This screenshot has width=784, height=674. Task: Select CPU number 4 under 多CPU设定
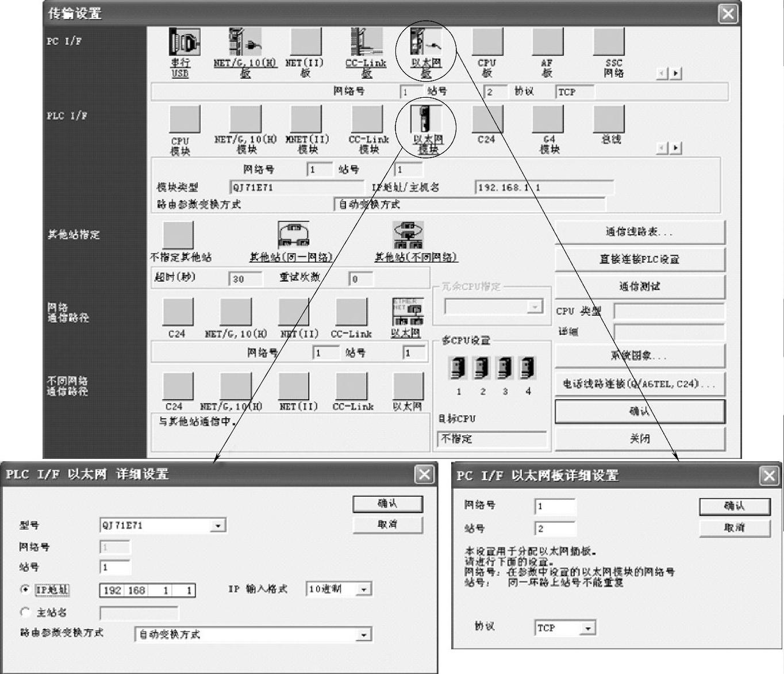[x=527, y=368]
